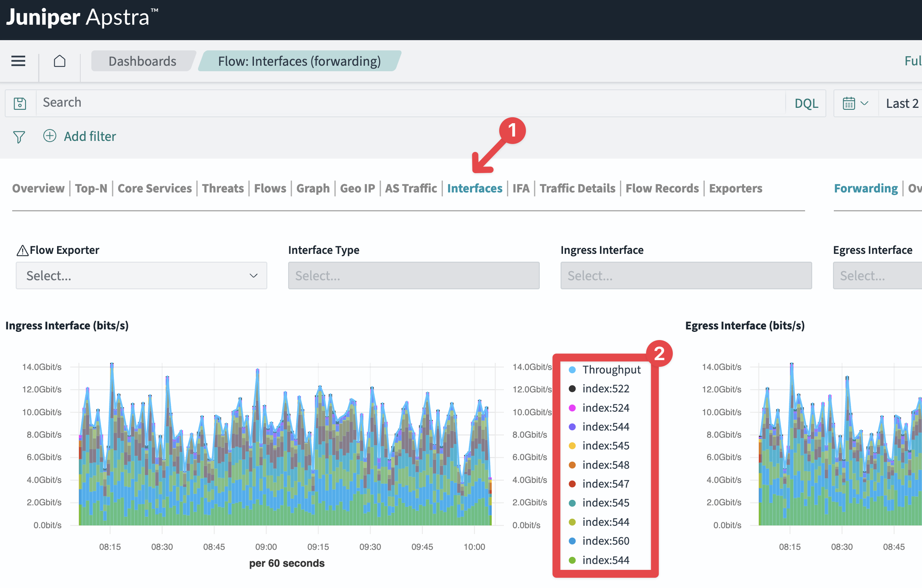
Task: Click the plus icon beside Add filter
Action: [x=50, y=136]
